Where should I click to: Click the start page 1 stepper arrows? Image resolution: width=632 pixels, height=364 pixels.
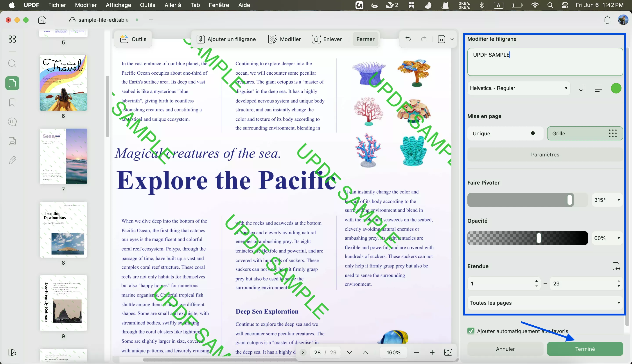pyautogui.click(x=537, y=283)
